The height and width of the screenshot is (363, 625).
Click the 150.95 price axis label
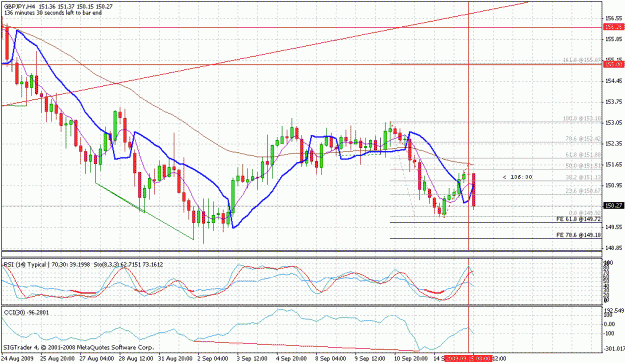(x=613, y=185)
